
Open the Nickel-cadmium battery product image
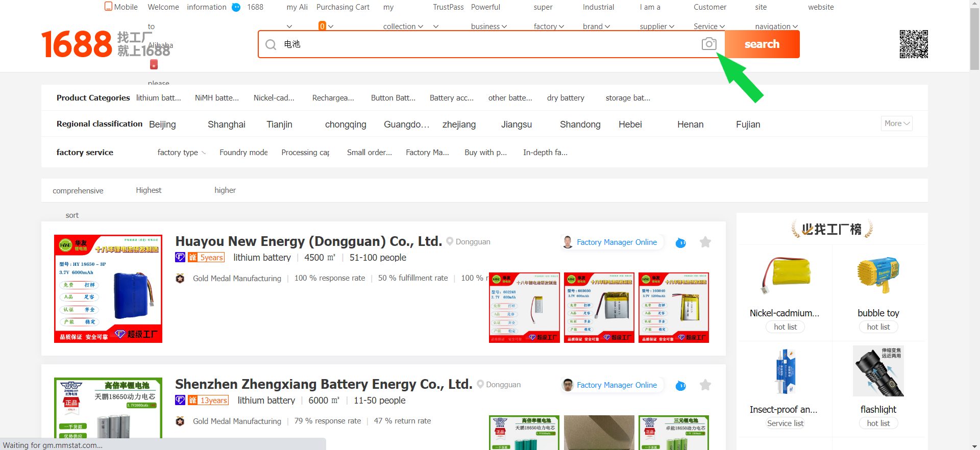(786, 276)
